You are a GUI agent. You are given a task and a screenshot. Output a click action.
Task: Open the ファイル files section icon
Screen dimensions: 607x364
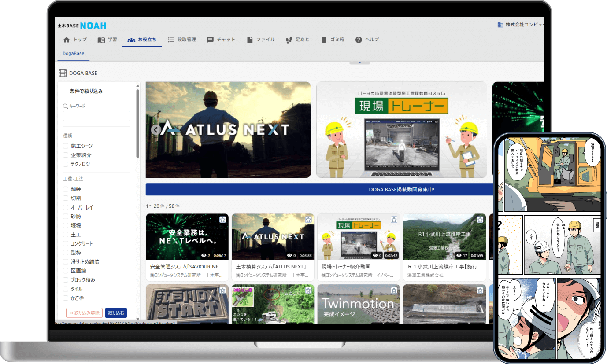tap(249, 39)
